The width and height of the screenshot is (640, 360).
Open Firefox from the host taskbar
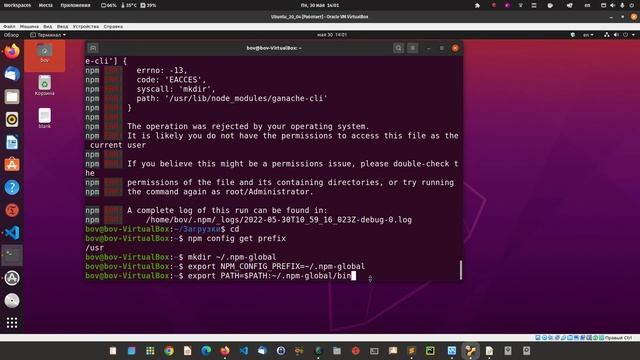tap(225, 351)
